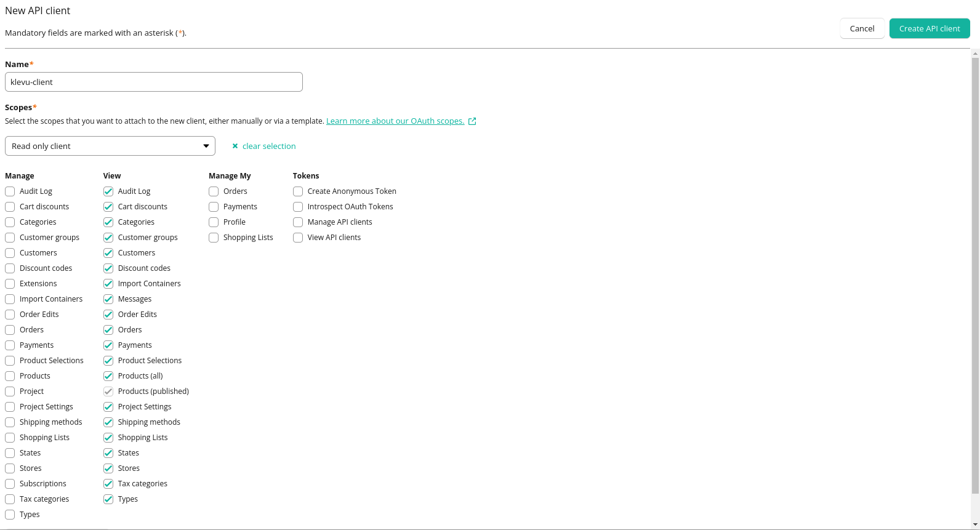Disable View Tax categories checkbox
980x530 pixels.
point(108,484)
